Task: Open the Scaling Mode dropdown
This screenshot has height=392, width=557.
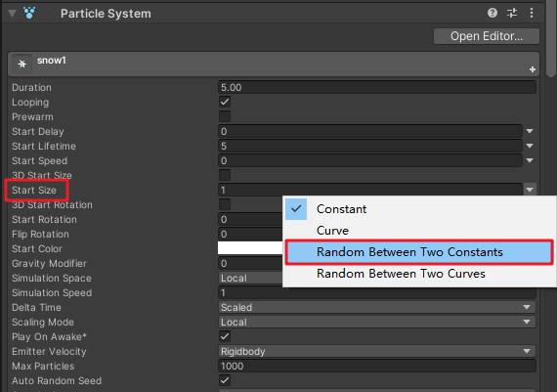Action: (x=377, y=322)
